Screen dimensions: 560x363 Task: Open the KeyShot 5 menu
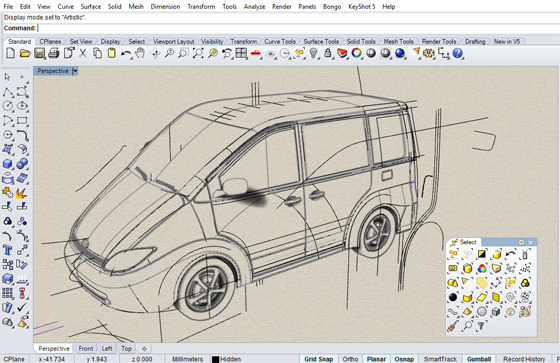(361, 6)
